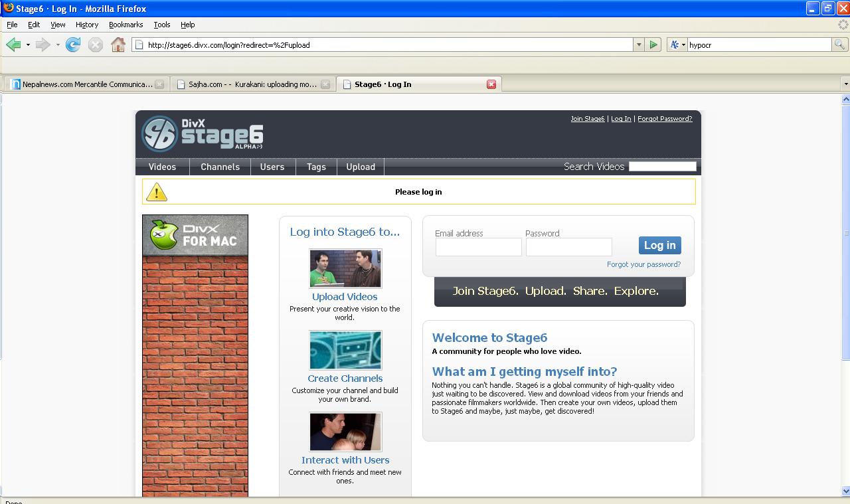This screenshot has height=504, width=850.
Task: Click the Home icon in toolbar
Action: click(x=118, y=44)
